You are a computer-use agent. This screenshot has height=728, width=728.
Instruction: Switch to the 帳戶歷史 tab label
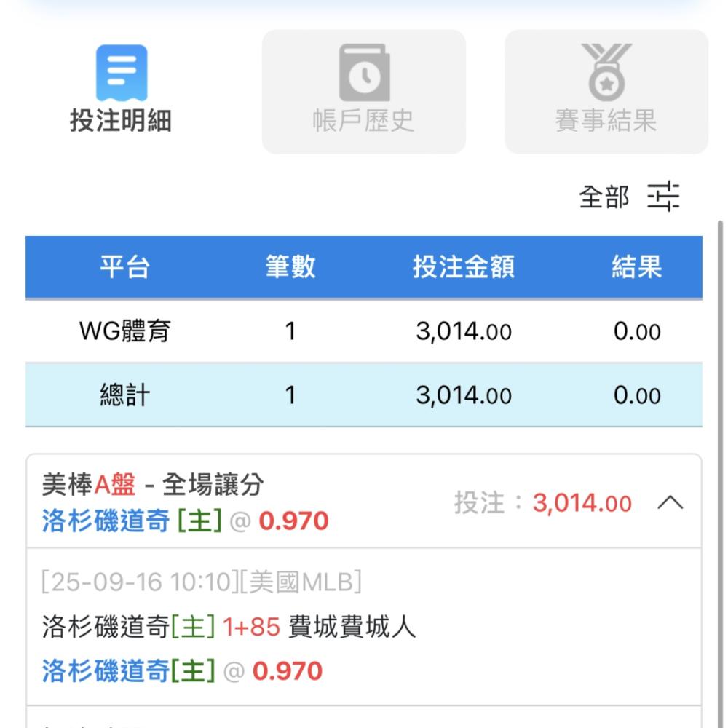363,121
